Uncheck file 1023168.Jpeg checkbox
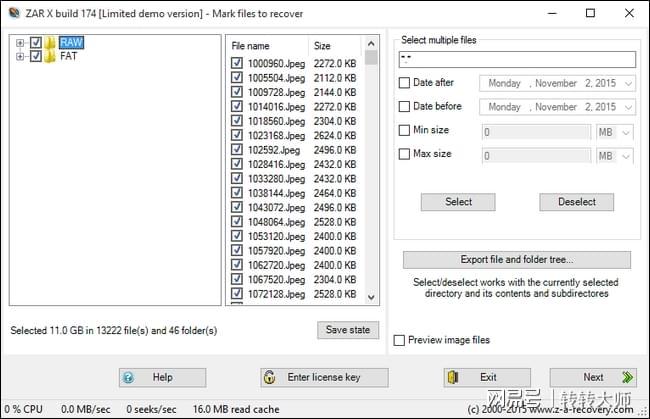The height and width of the screenshot is (419, 650). 237,135
